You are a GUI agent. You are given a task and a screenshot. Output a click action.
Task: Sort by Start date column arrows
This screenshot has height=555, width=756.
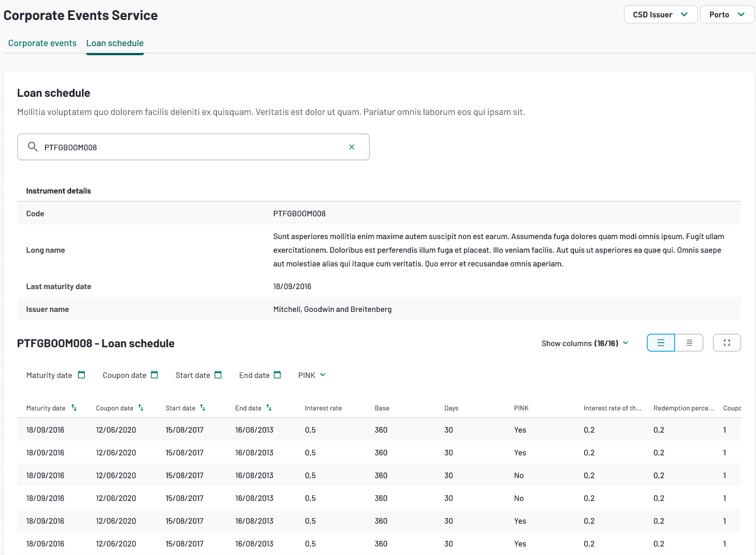[203, 408]
